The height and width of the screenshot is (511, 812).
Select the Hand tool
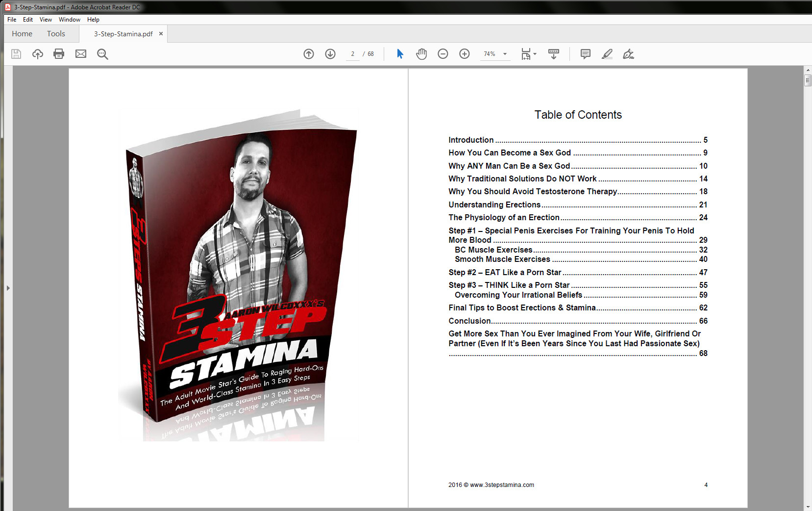[x=420, y=54]
